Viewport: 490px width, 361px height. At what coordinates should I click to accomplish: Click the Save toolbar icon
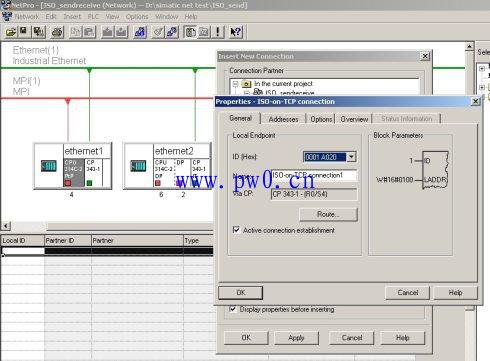(23, 32)
